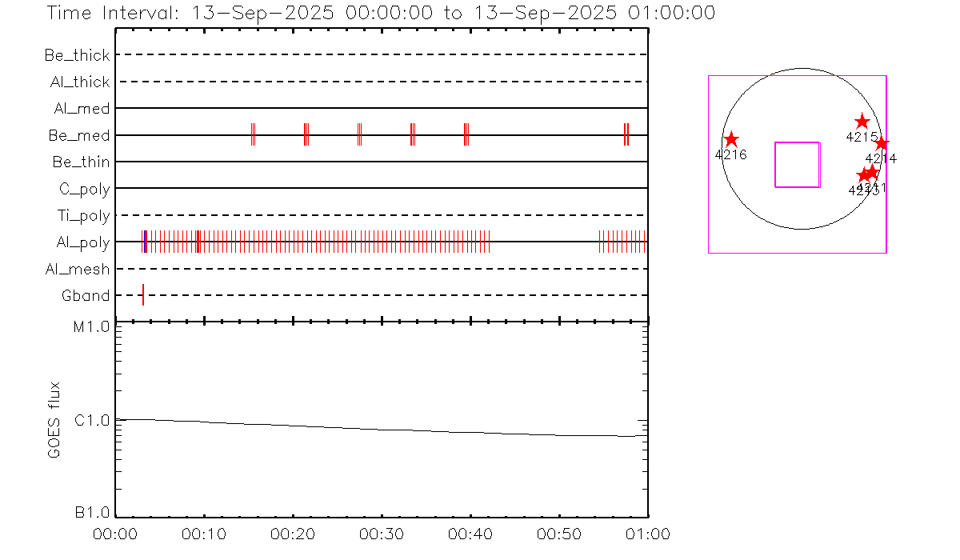
Task: Select the gray Be_med marker near 00:27
Action: pos(359,134)
